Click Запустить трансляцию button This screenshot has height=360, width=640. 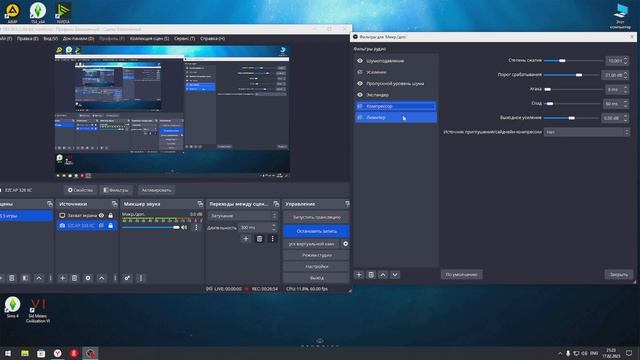[x=316, y=217]
